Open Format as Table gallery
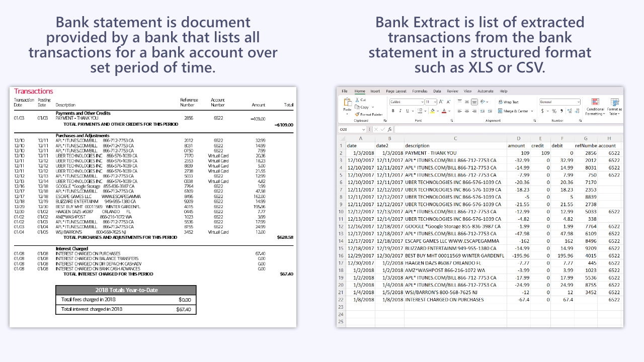 point(614,107)
